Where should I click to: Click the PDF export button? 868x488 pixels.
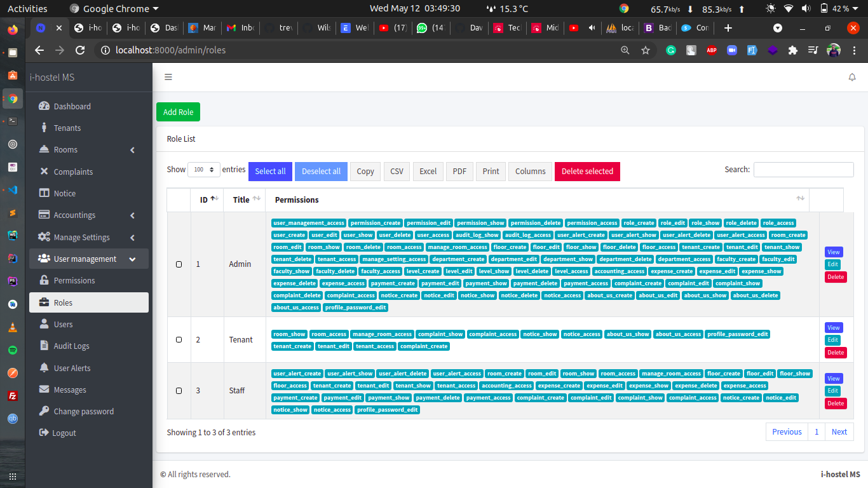(459, 171)
